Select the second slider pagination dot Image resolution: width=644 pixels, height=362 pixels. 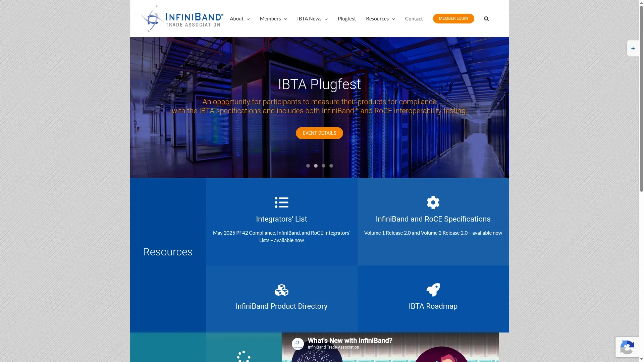(x=316, y=166)
